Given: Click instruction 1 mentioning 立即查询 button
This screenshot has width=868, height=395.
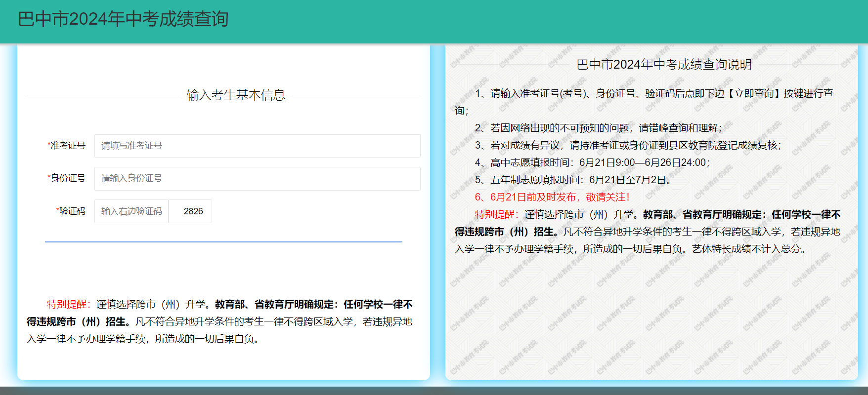Looking at the screenshot, I should click(x=654, y=93).
